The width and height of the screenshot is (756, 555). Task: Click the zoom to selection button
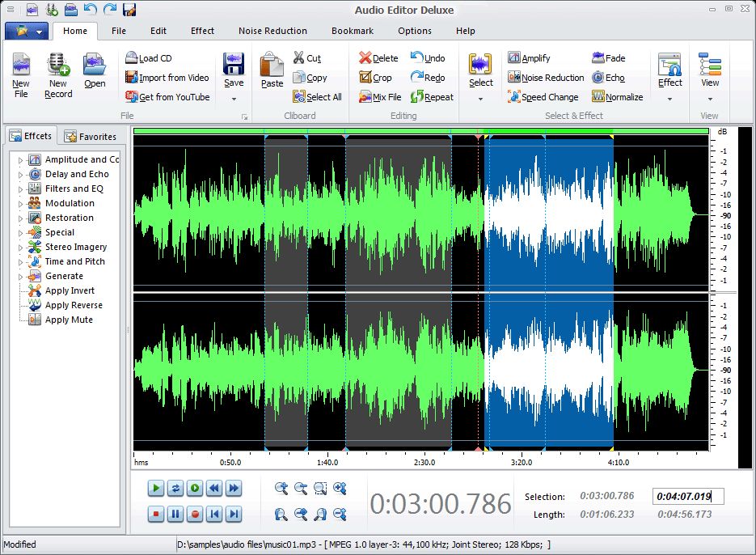tap(320, 489)
